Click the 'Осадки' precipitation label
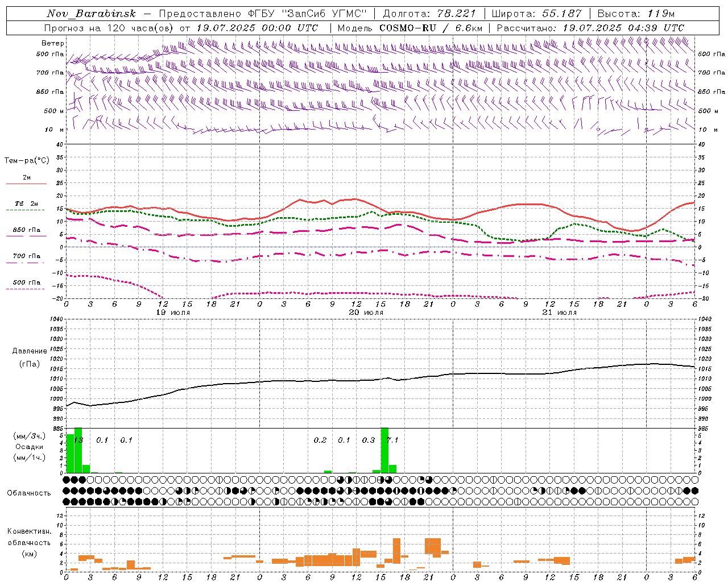This screenshot has height=582, width=728. coord(30,447)
